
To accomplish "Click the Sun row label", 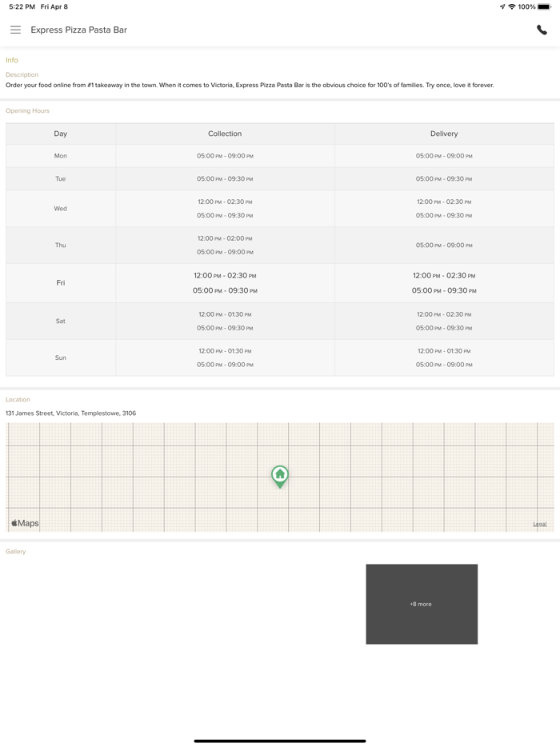I will pyautogui.click(x=61, y=358).
